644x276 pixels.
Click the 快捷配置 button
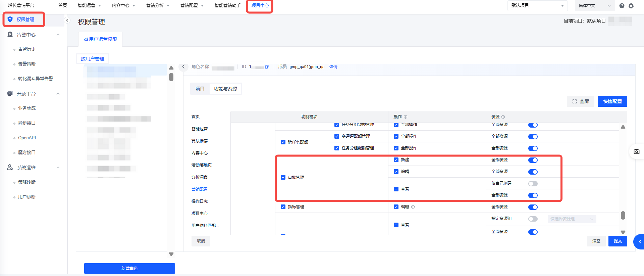[x=612, y=101]
